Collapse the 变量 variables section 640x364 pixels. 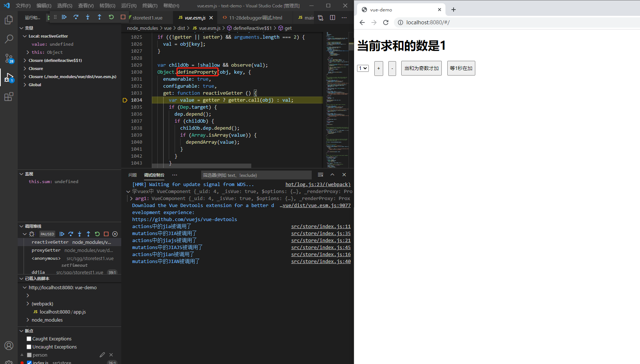click(x=21, y=28)
